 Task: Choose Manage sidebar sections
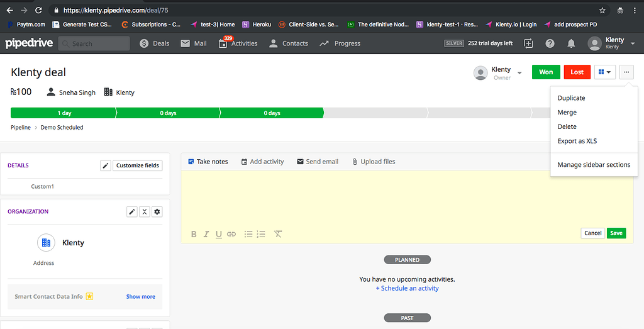click(594, 165)
